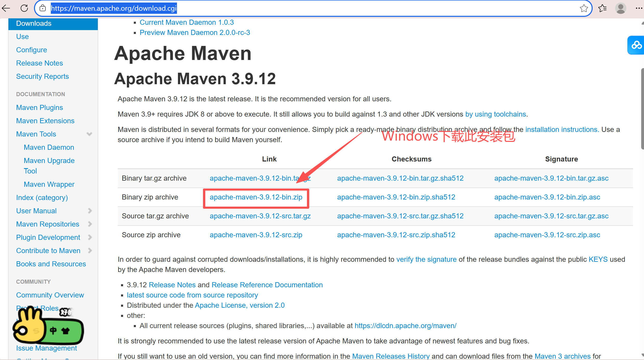This screenshot has width=644, height=360.
Task: Click the browser back arrow
Action: [x=6, y=8]
